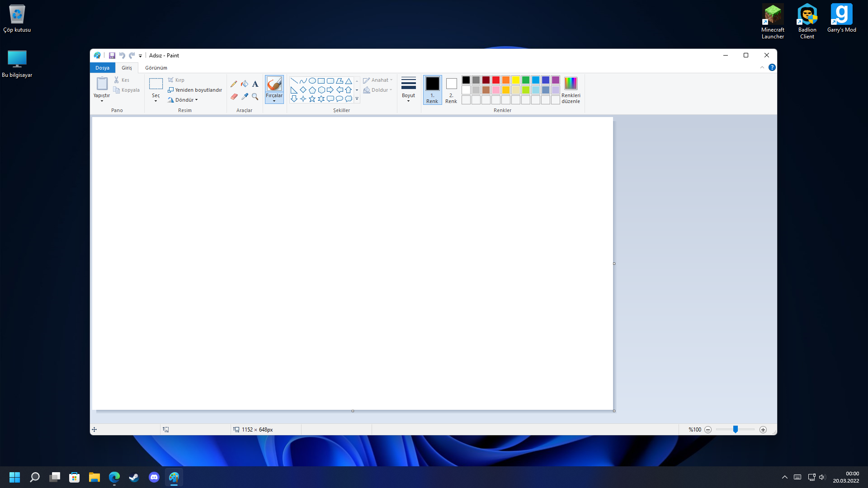Open the Dosya menu
Image resolution: width=868 pixels, height=488 pixels.
(102, 68)
